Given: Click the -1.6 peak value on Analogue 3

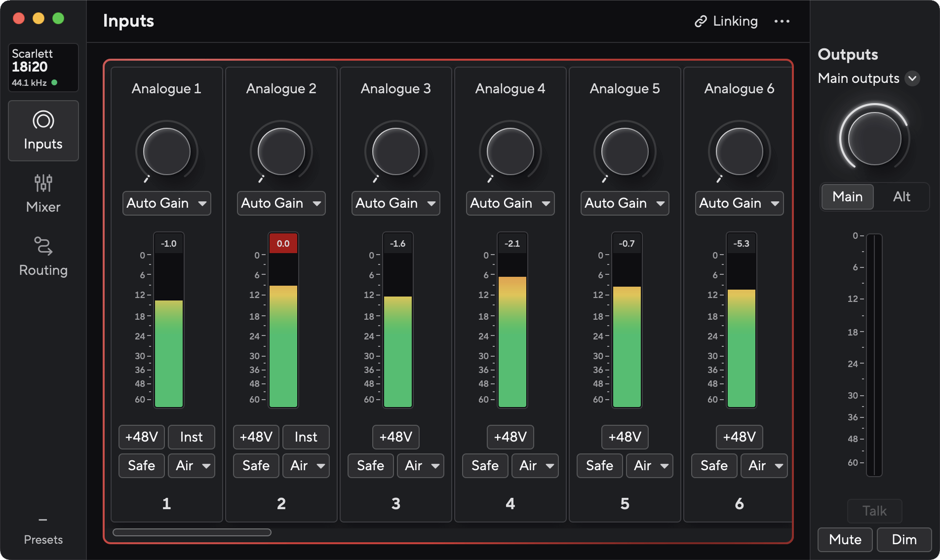Looking at the screenshot, I should pos(398,244).
